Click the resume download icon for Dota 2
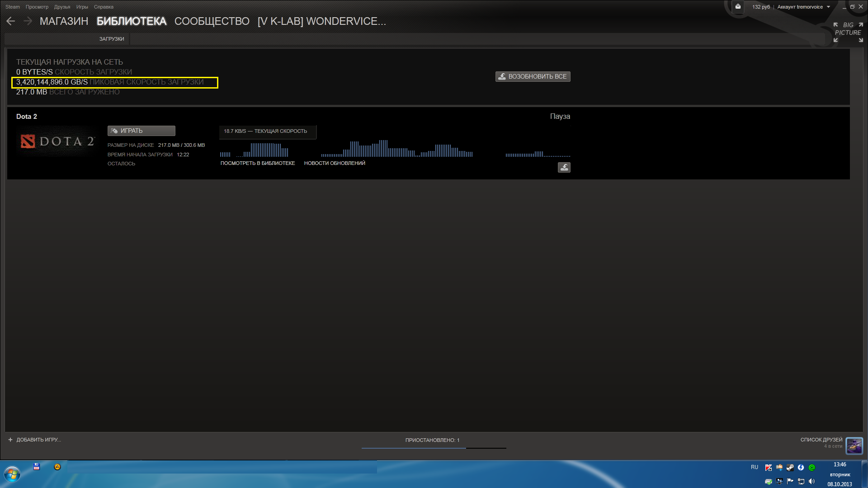Image resolution: width=868 pixels, height=488 pixels. [564, 168]
